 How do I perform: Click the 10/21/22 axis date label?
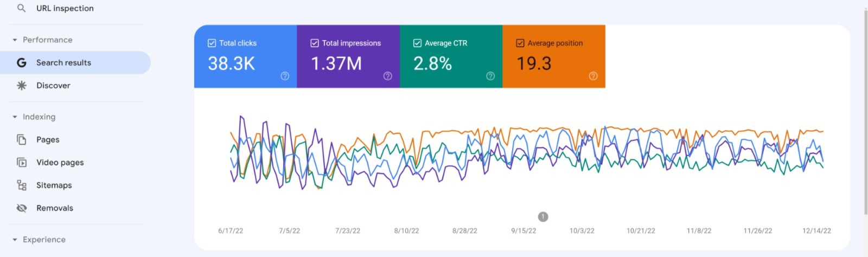[641, 230]
